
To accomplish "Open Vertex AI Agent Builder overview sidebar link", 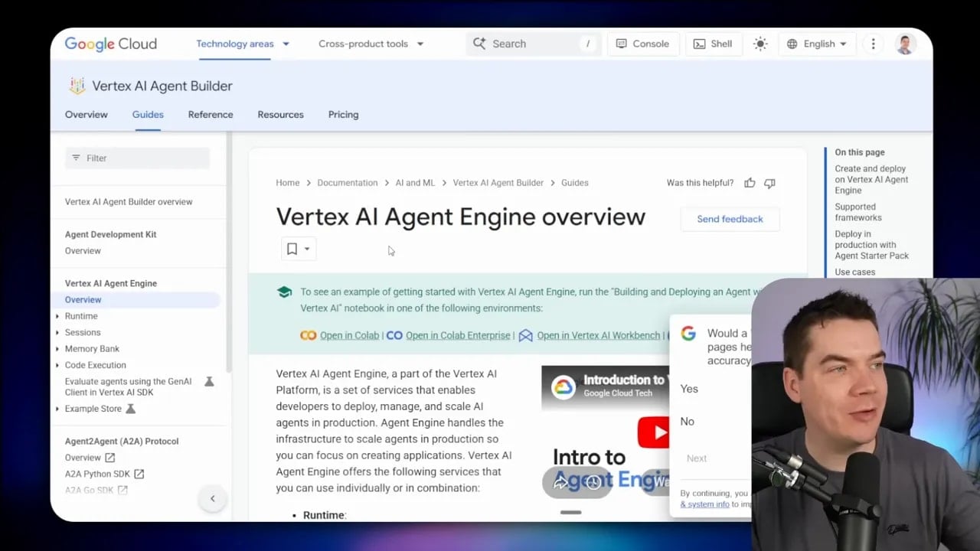I will click(129, 202).
